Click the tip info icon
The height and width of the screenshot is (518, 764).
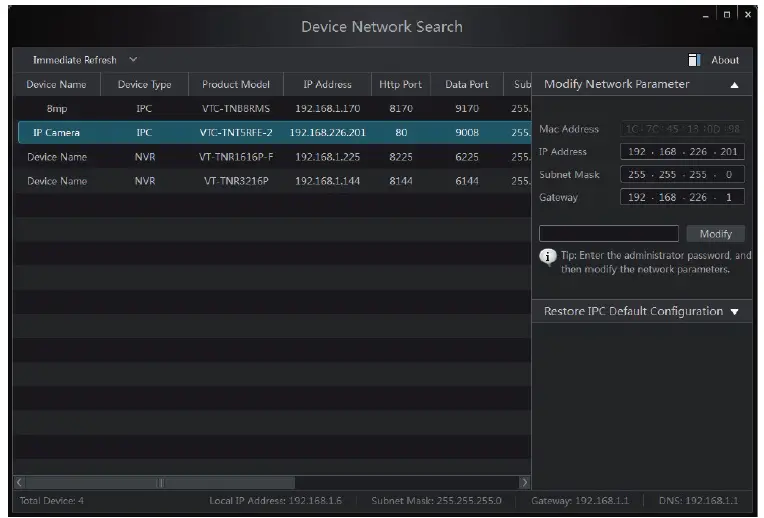[548, 257]
